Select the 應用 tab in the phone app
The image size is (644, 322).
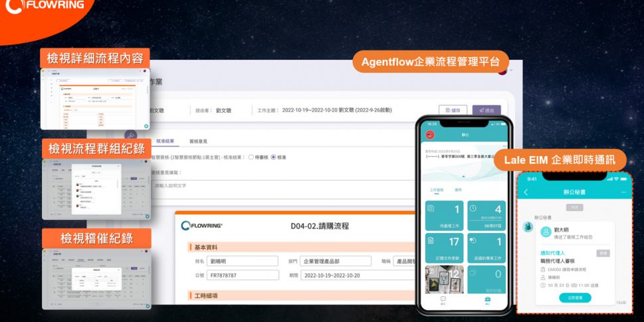pos(458,191)
